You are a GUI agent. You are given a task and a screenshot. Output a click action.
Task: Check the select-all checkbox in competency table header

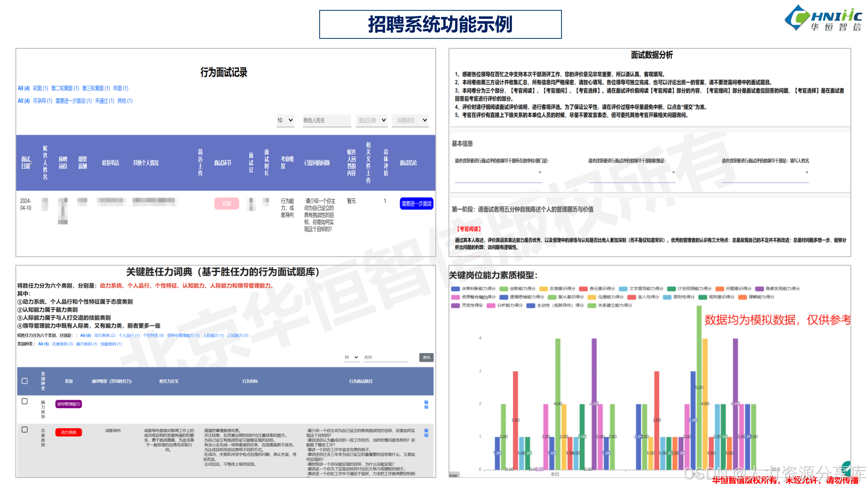[x=25, y=381]
